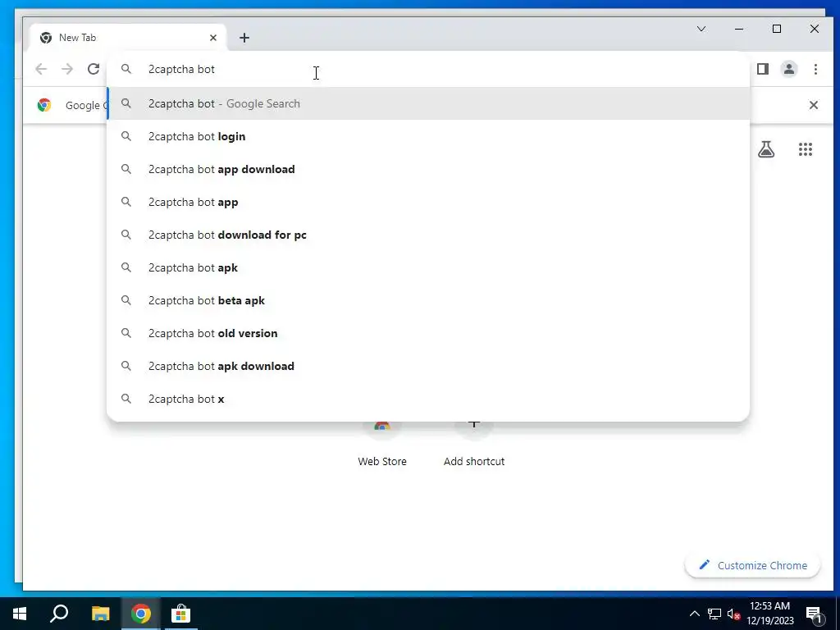840x630 pixels.
Task: Open the three-dot Chrome menu
Action: [815, 69]
